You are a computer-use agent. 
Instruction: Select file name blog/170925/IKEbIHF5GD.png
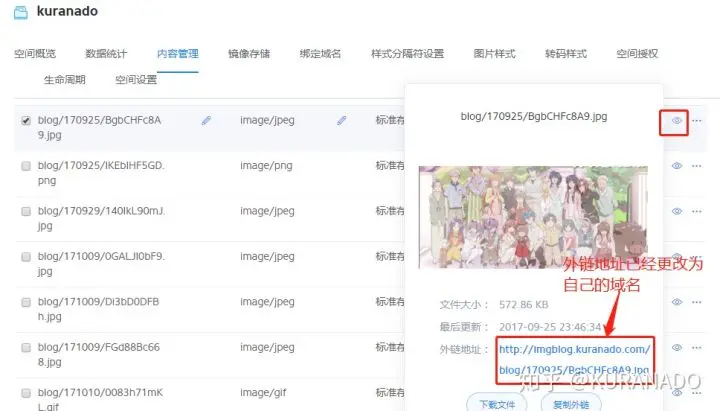(x=101, y=173)
